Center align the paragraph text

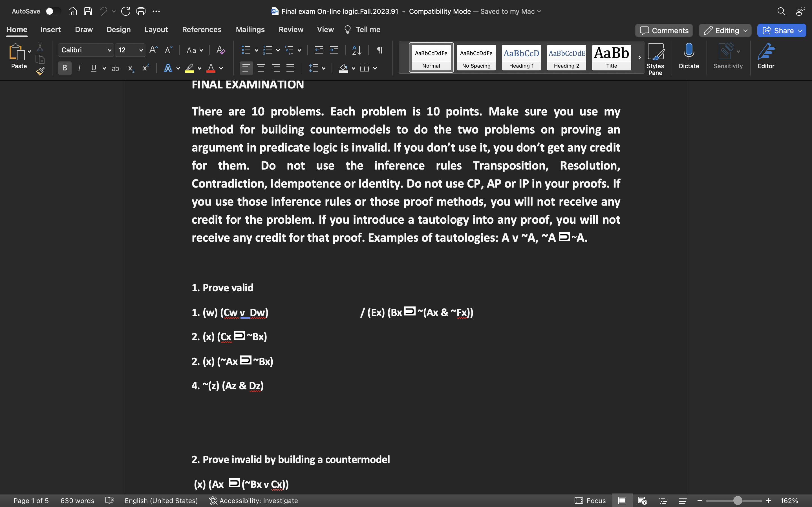(x=261, y=68)
